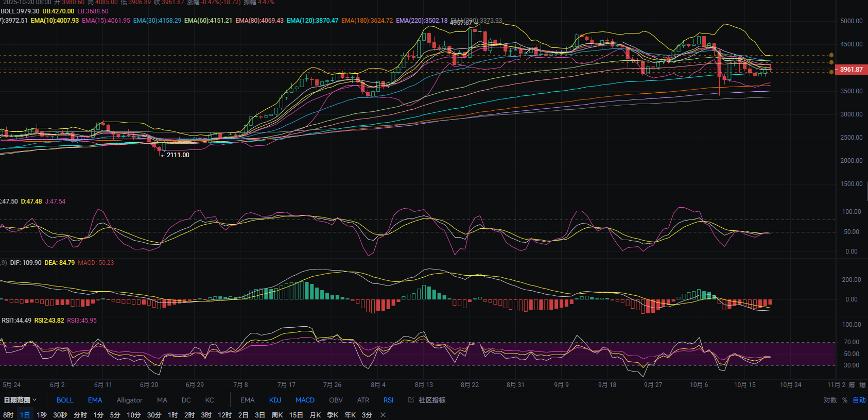Open community indicators via the 社区指标 icon

click(x=411, y=400)
